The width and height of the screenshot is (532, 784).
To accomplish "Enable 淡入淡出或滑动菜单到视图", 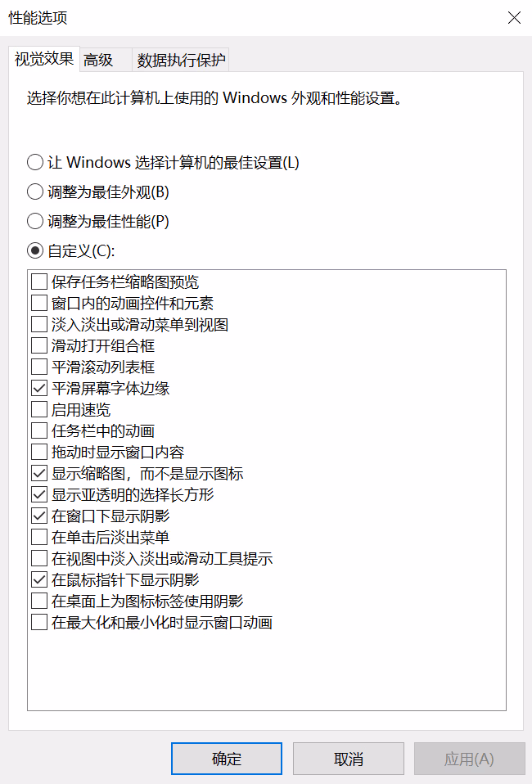I will pyautogui.click(x=39, y=325).
